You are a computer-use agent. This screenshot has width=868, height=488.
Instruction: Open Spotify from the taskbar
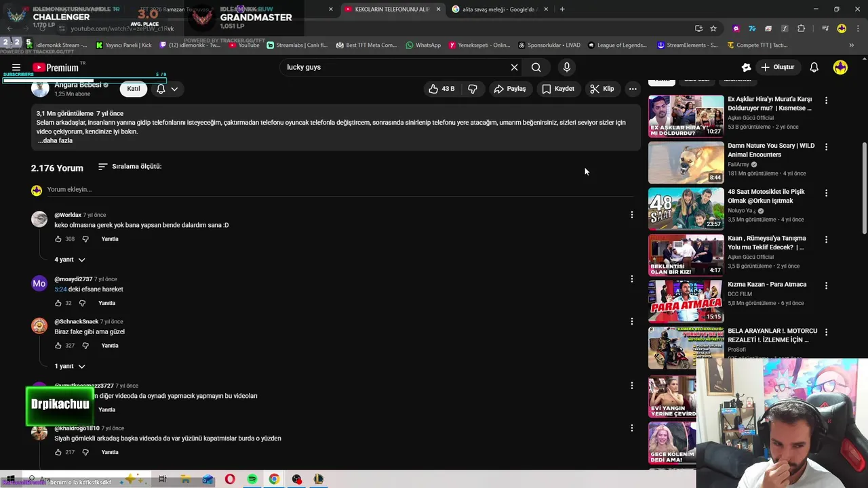click(252, 479)
